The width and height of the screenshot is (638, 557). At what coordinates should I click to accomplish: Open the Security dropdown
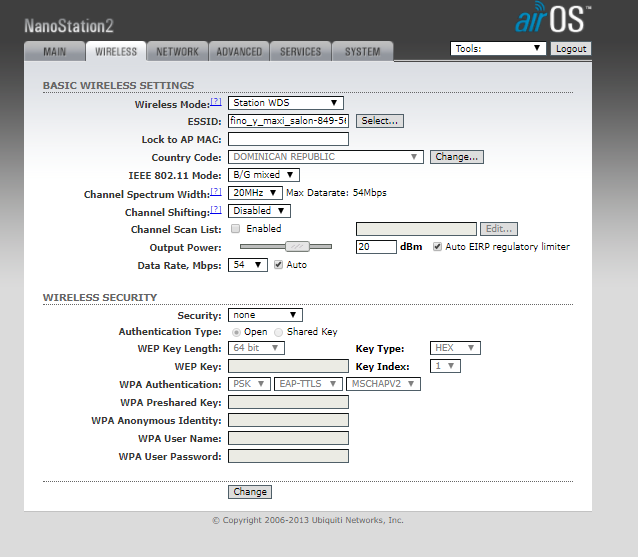click(x=265, y=315)
